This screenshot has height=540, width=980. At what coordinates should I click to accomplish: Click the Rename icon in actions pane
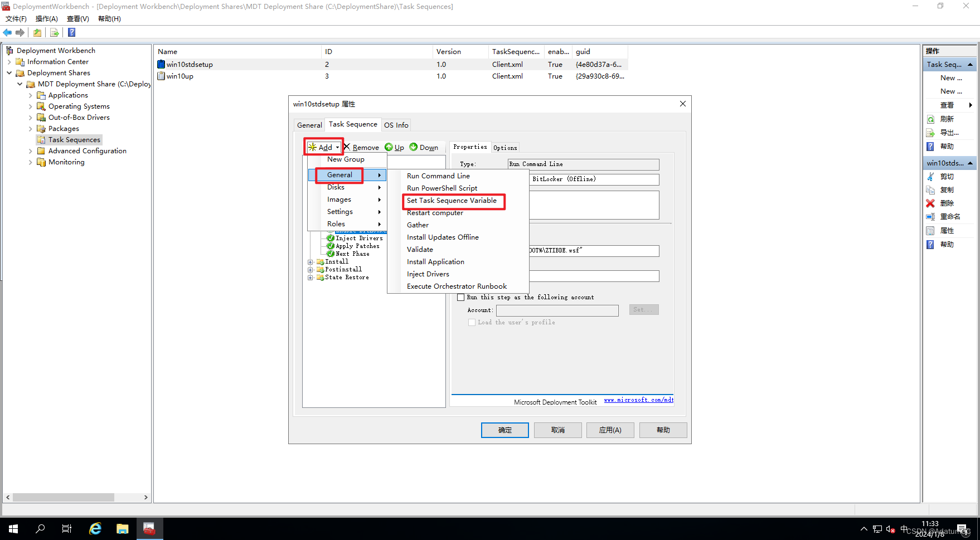tap(930, 217)
